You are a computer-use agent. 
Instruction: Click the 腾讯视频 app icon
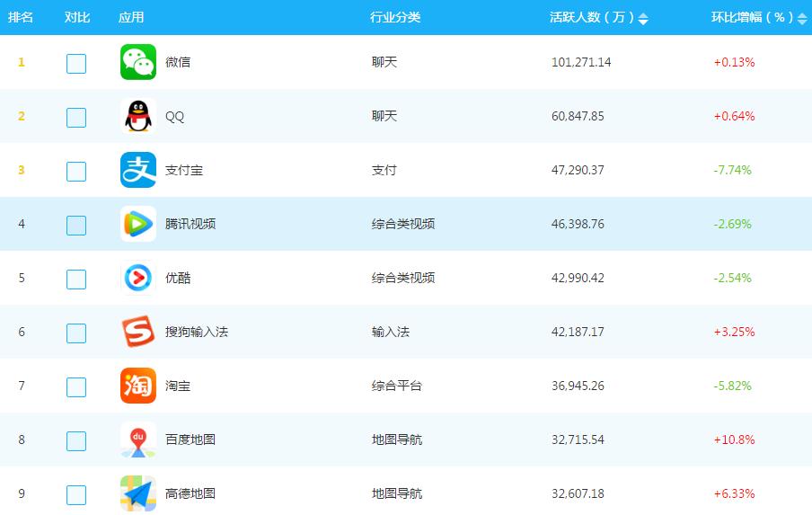138,224
